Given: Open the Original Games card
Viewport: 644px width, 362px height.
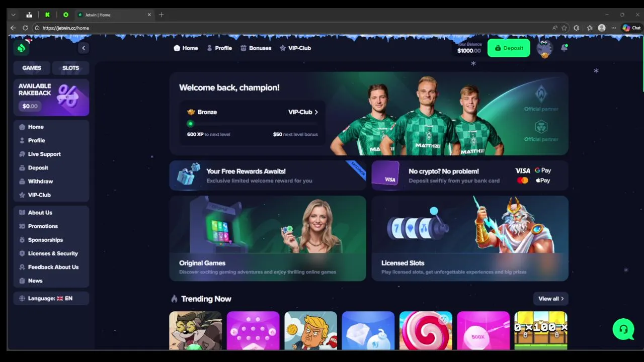Looking at the screenshot, I should [268, 238].
